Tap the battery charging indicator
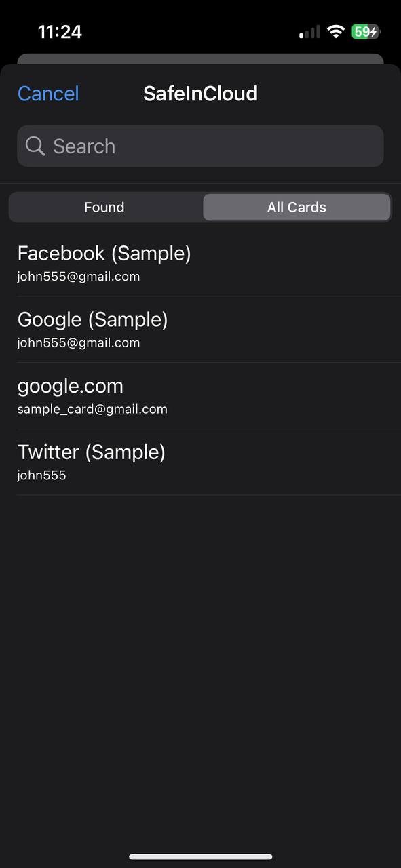 click(x=366, y=32)
